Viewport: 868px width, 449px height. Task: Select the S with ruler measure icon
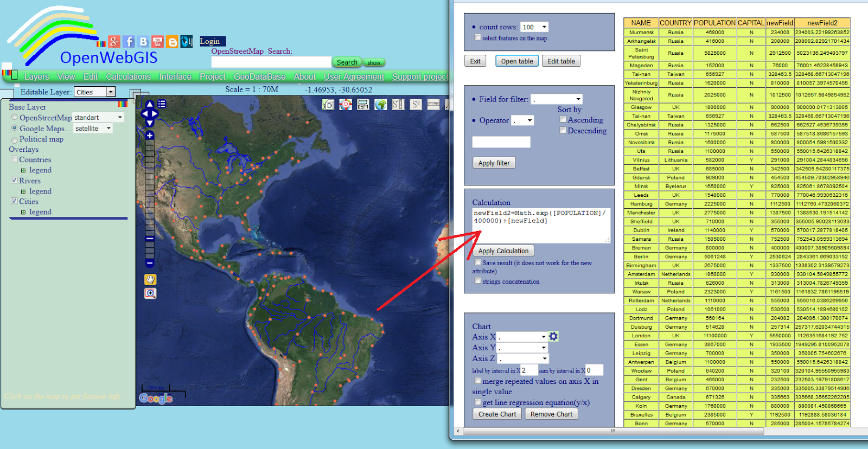tap(398, 105)
